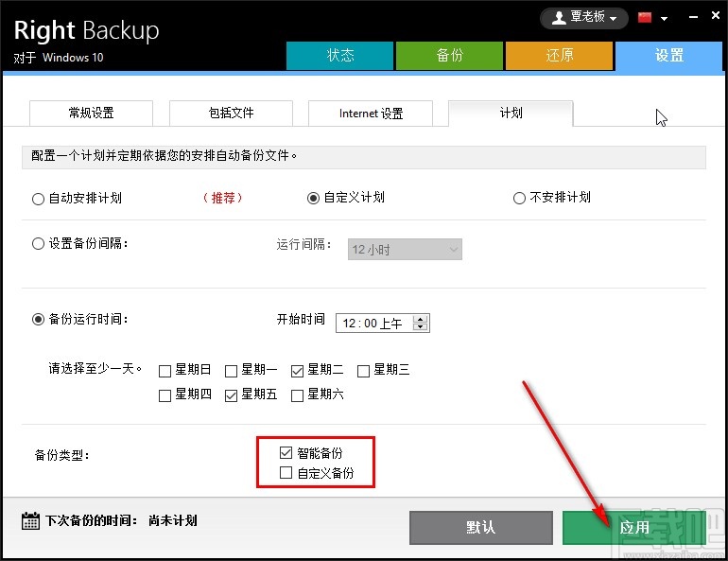Viewport: 728px width, 561px height.
Task: Select the 计划 sub-tab
Action: coord(511,113)
